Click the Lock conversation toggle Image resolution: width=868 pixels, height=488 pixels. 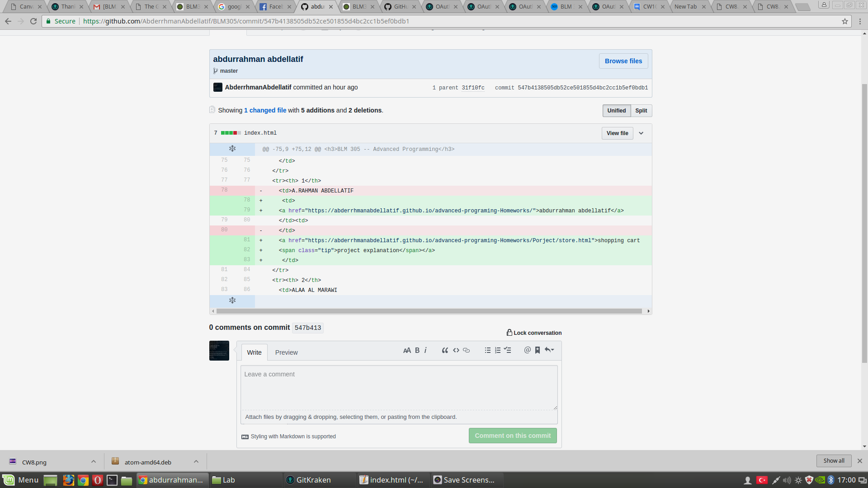534,333
